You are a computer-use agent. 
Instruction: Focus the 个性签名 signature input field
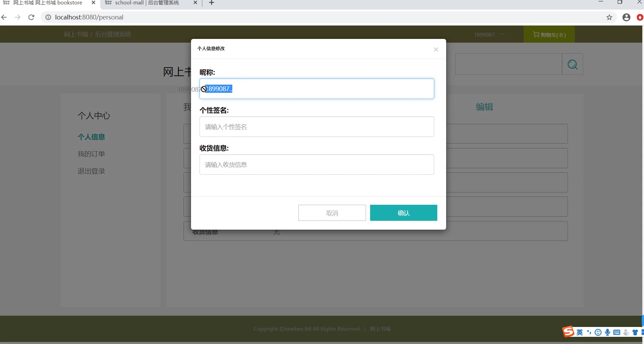click(317, 127)
